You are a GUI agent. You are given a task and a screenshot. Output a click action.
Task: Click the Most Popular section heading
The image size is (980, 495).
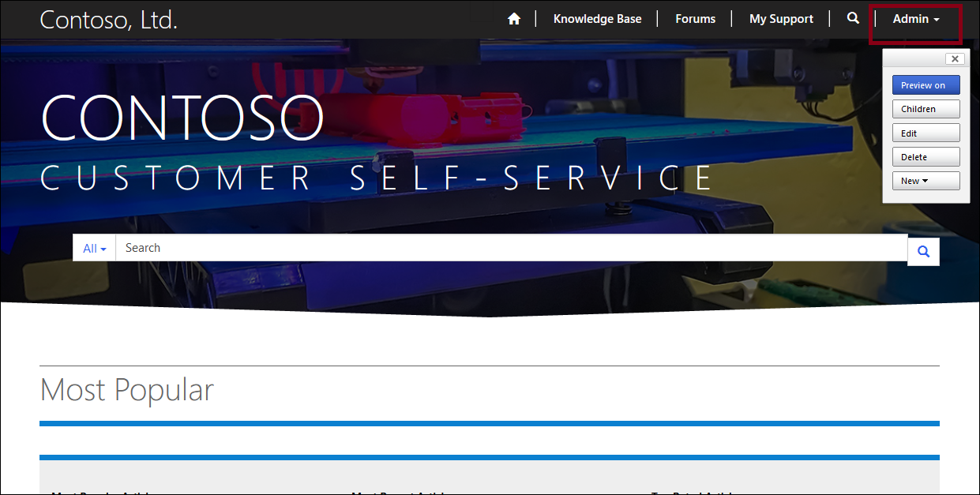click(x=126, y=390)
